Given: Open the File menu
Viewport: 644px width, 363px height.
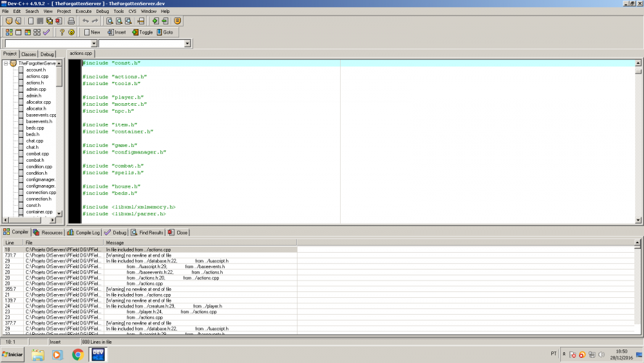Looking at the screenshot, I should (5, 11).
